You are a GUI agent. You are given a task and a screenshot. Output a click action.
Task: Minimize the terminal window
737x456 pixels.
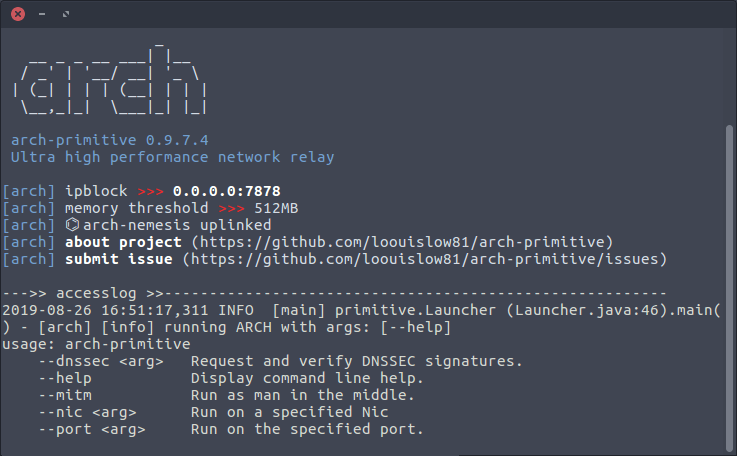(42, 14)
